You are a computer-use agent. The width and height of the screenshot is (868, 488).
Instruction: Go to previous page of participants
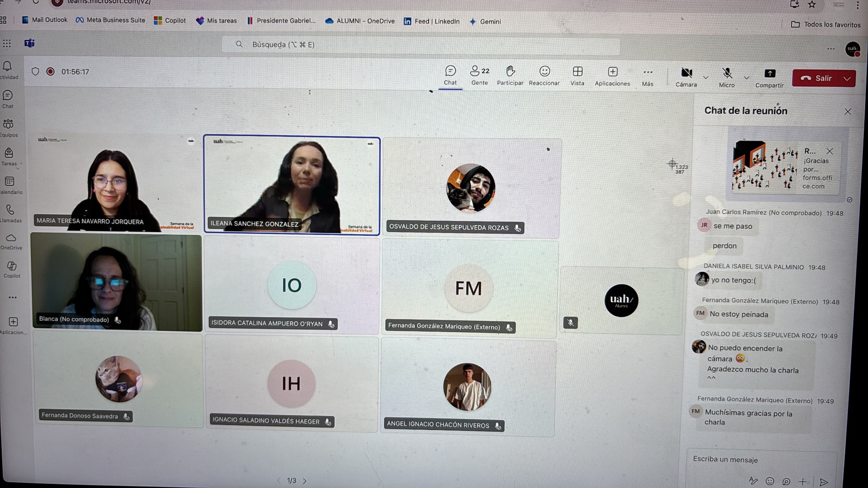click(278, 480)
